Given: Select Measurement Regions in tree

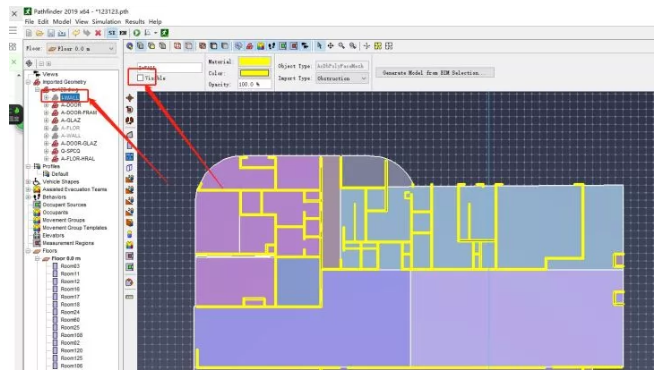Looking at the screenshot, I should pos(68,243).
